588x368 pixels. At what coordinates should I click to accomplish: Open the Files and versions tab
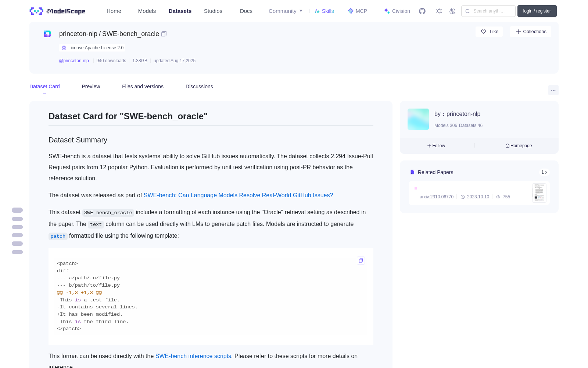(x=143, y=86)
